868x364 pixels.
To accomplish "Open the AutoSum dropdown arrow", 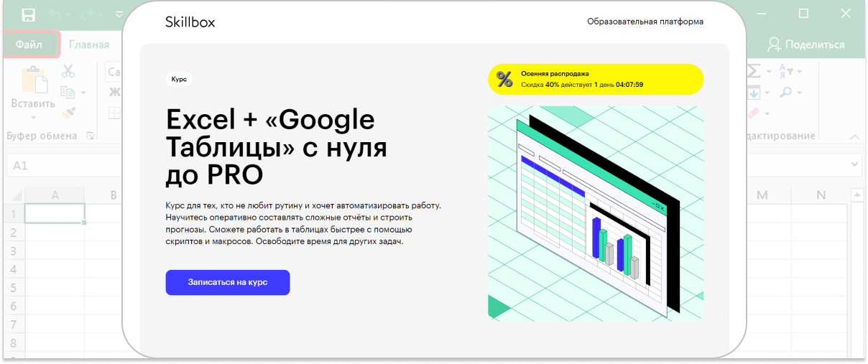I will pyautogui.click(x=769, y=72).
